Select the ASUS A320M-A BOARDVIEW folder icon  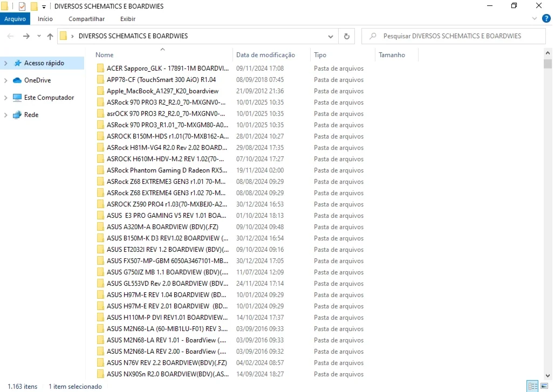pos(100,226)
